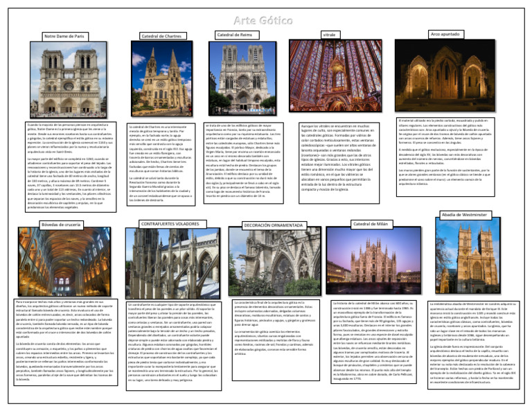Select the Bóvedas de crucería label
This screenshot has width=532, height=411.
pos(62,225)
